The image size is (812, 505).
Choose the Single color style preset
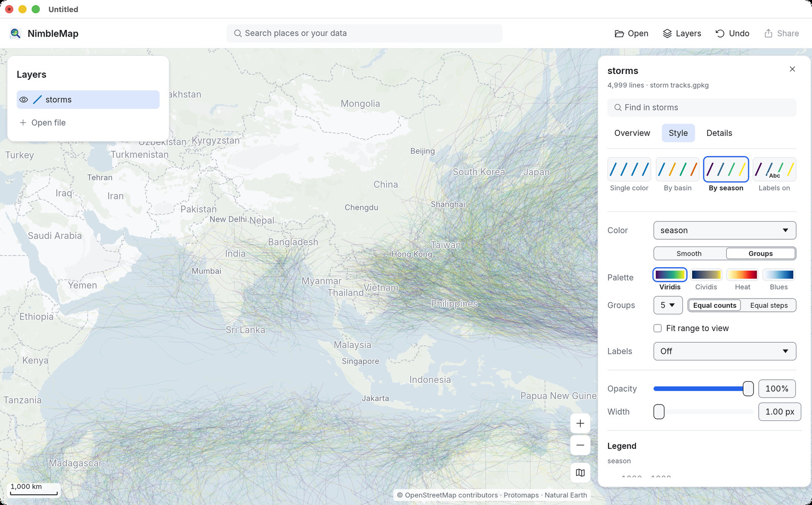(x=629, y=175)
